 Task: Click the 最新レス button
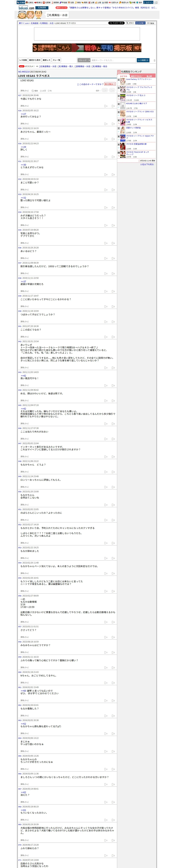coord(47,60)
